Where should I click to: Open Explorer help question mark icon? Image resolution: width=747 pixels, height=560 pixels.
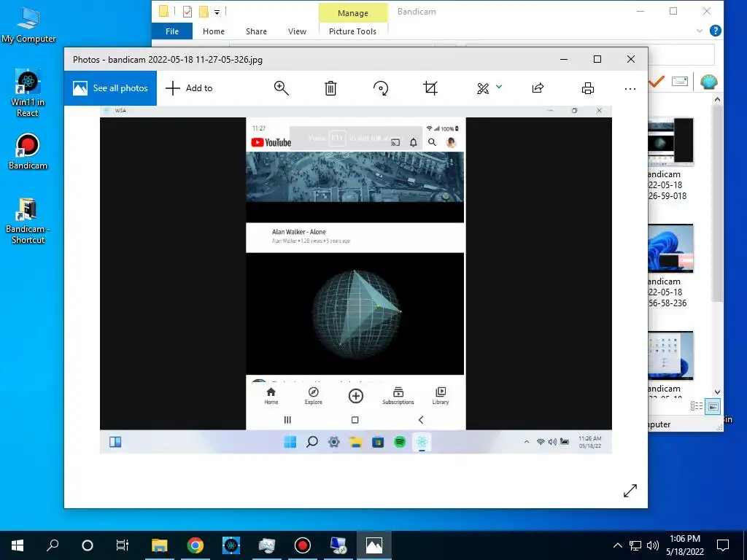[x=715, y=31]
